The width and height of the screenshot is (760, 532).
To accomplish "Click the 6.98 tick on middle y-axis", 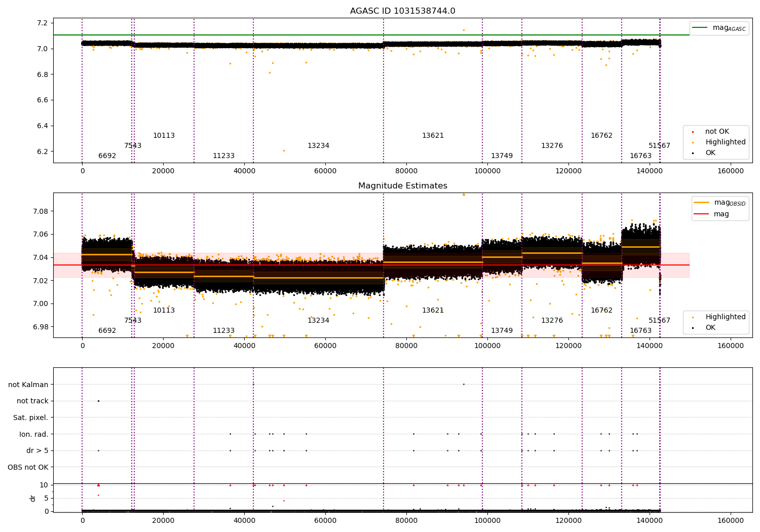I will pyautogui.click(x=41, y=327).
